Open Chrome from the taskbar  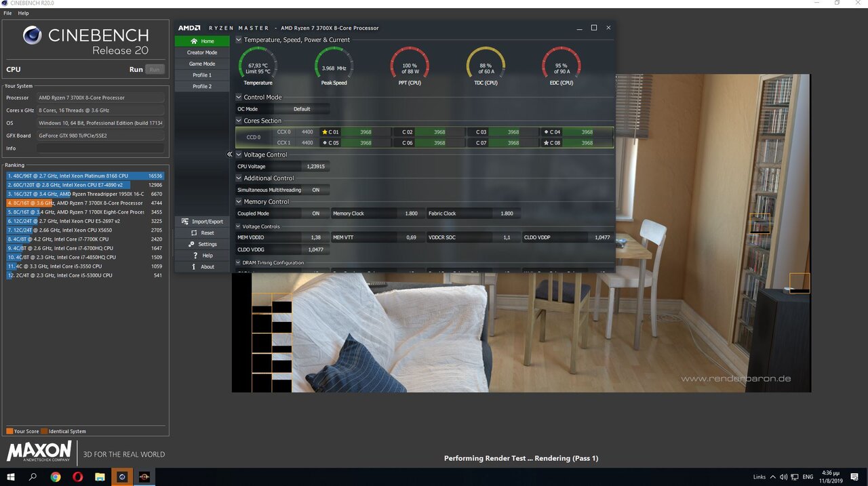tap(56, 477)
